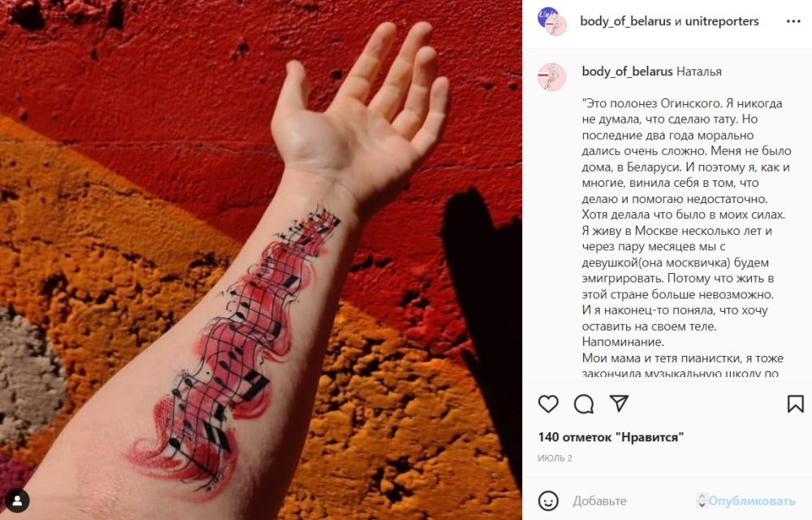The image size is (812, 520).
Task: Save post with the bookmark icon
Action: (796, 404)
